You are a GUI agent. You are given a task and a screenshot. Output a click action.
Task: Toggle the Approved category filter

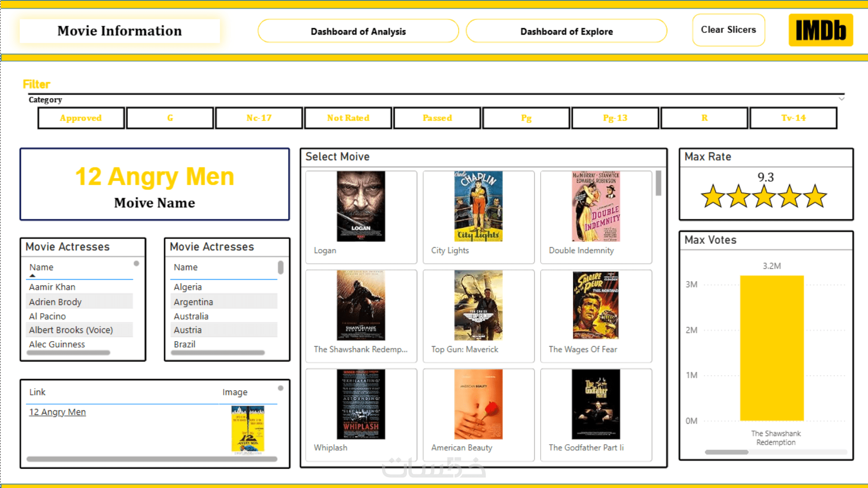click(x=81, y=118)
